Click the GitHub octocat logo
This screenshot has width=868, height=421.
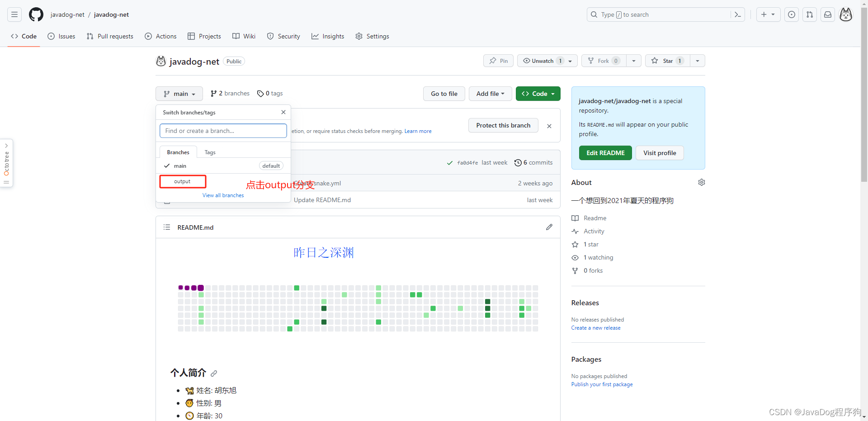coord(36,14)
